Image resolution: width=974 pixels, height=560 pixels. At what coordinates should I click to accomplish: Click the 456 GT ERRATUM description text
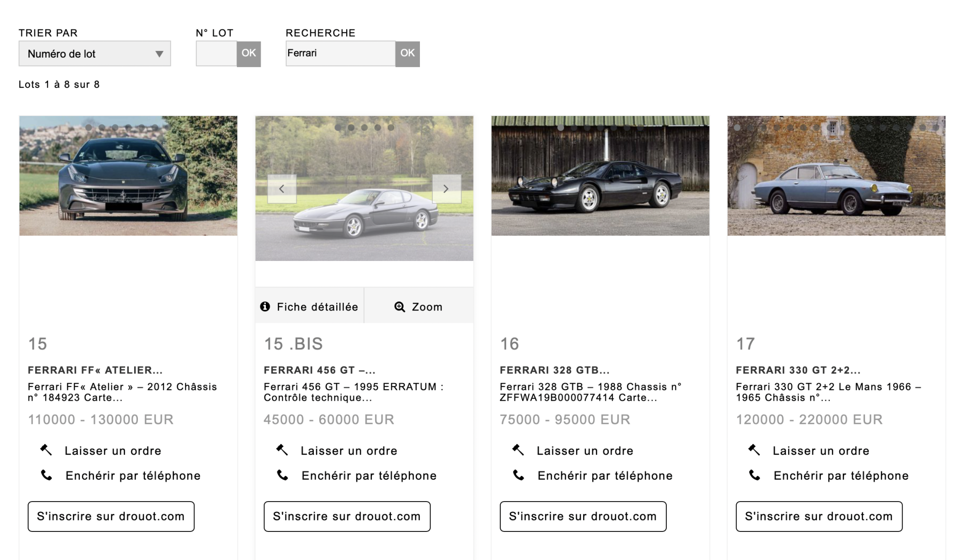tap(354, 392)
